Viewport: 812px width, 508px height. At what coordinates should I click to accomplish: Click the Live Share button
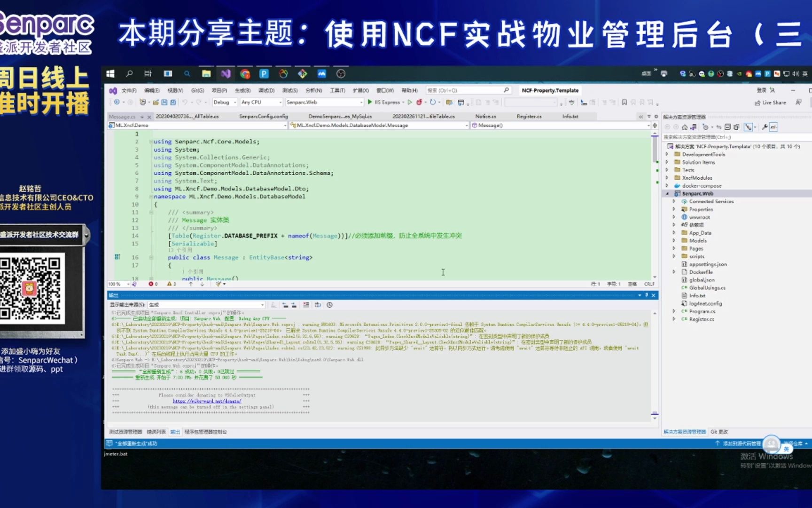point(770,103)
